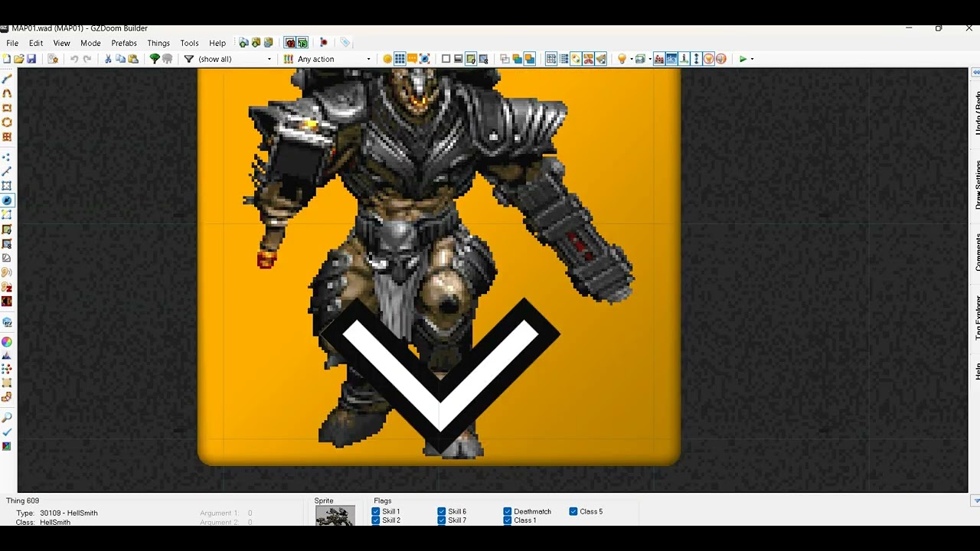980x551 pixels.
Task: Expand the test map play dropdown arrow
Action: click(752, 59)
